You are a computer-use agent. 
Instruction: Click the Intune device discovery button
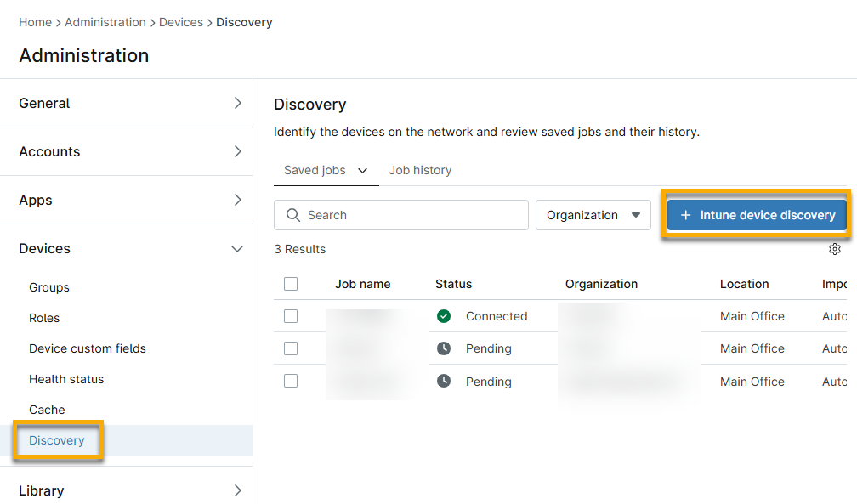pos(756,215)
